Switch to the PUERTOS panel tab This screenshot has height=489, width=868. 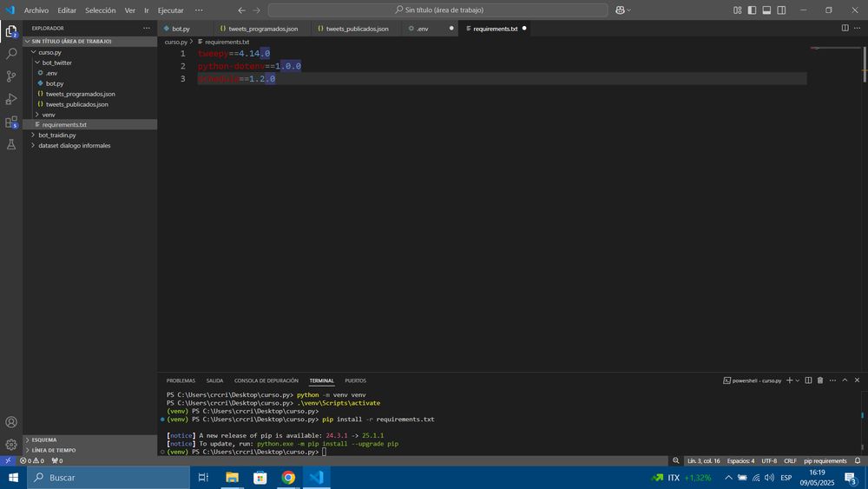pyautogui.click(x=355, y=381)
